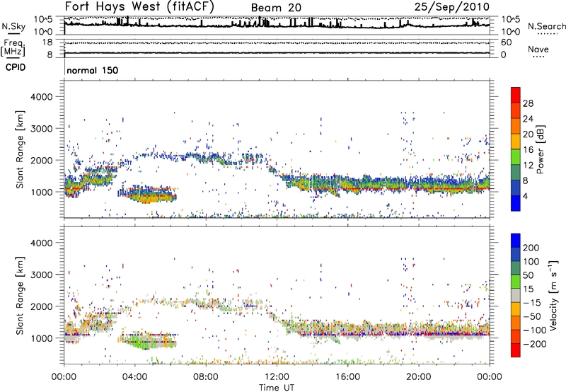Click the 'Beam 20' label
This screenshot has width=566, height=392.
(276, 8)
